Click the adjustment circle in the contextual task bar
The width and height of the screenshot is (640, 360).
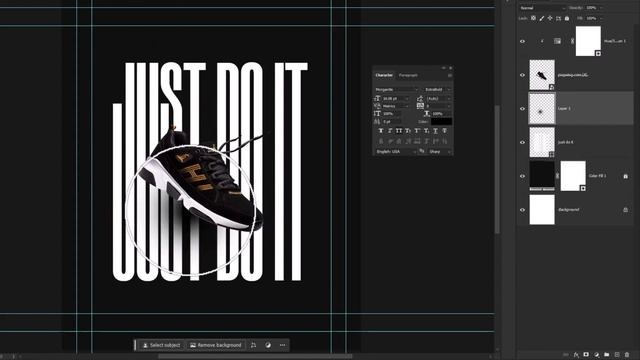coord(268,345)
